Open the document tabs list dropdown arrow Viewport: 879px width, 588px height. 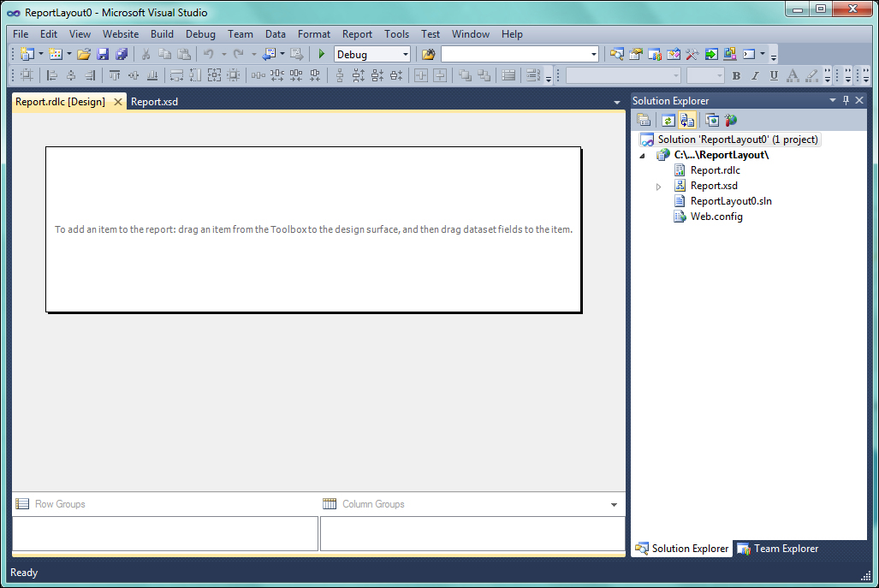[x=616, y=102]
